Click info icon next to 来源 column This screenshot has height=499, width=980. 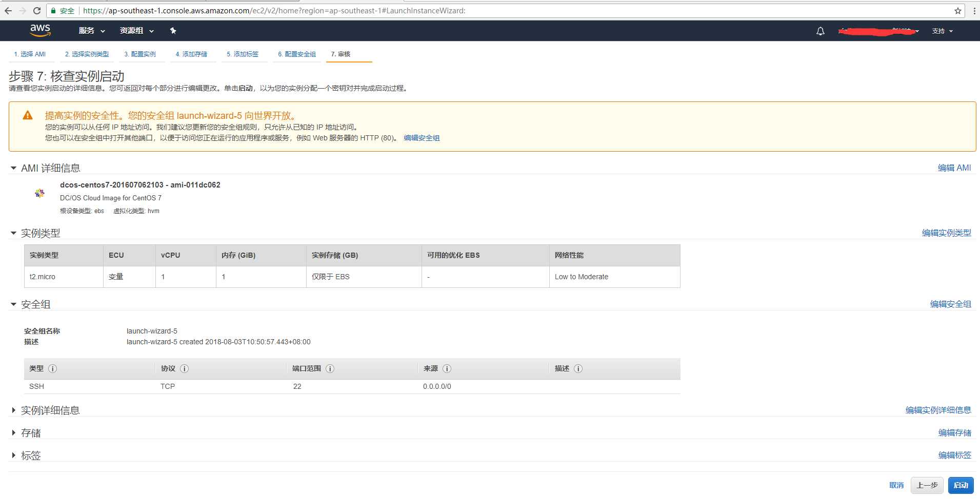tap(447, 368)
